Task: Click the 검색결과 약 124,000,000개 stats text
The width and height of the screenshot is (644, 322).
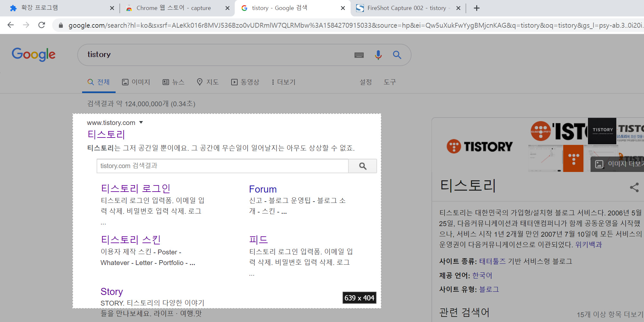Action: tap(141, 104)
